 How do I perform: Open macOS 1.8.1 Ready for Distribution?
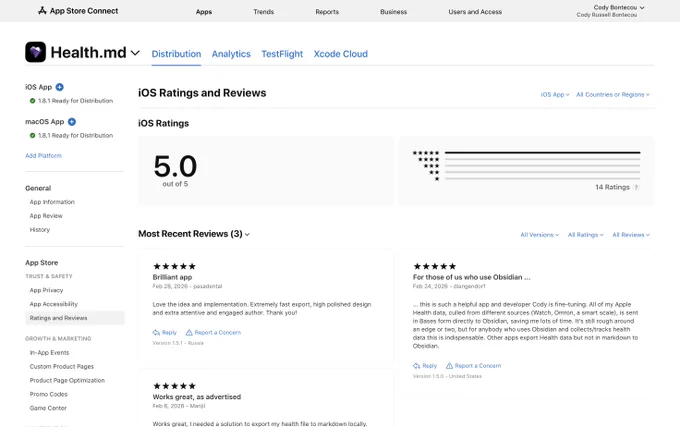(75, 135)
